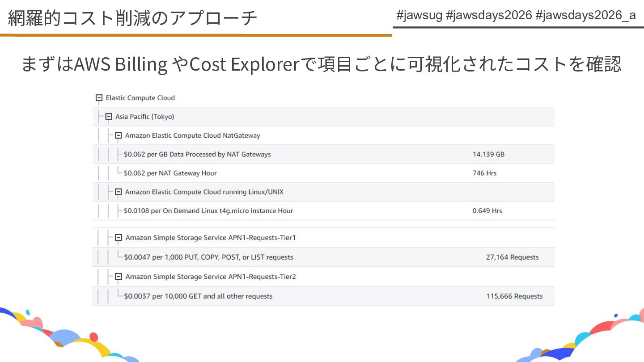Click Amazon Elastic Compute Cloud NatGateway label
The width and height of the screenshot is (644, 362).
coord(193,135)
